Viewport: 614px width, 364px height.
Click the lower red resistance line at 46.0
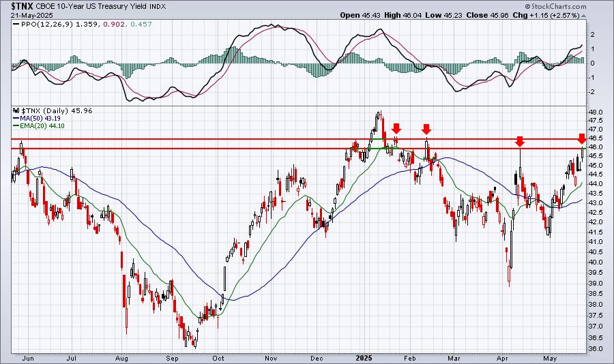pyautogui.click(x=298, y=149)
